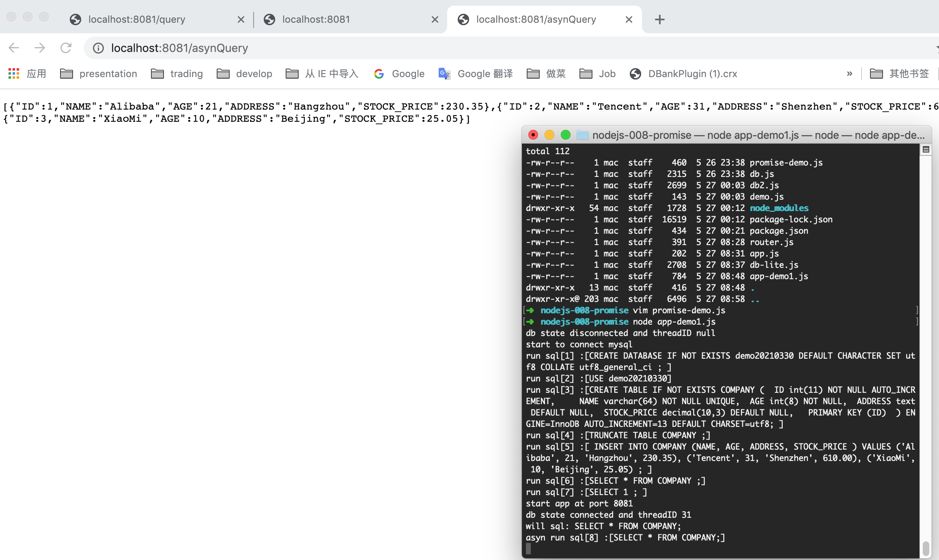Image resolution: width=939 pixels, height=560 pixels.
Task: Expand hidden bookmarks with double chevron
Action: tap(849, 73)
